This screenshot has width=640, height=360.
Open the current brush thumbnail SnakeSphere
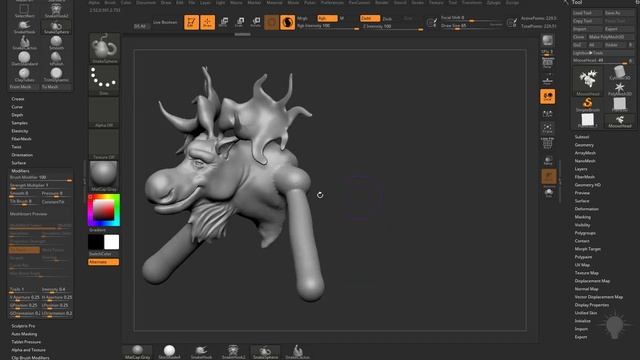pos(104,48)
